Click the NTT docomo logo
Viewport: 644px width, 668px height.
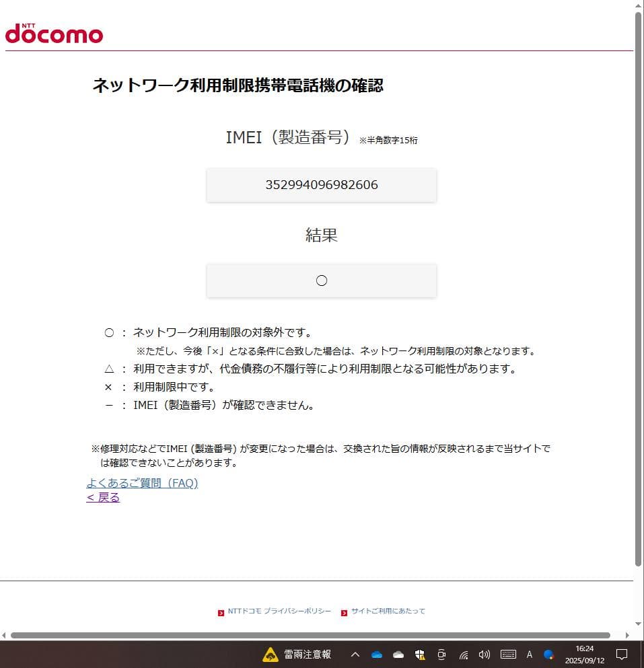click(54, 33)
